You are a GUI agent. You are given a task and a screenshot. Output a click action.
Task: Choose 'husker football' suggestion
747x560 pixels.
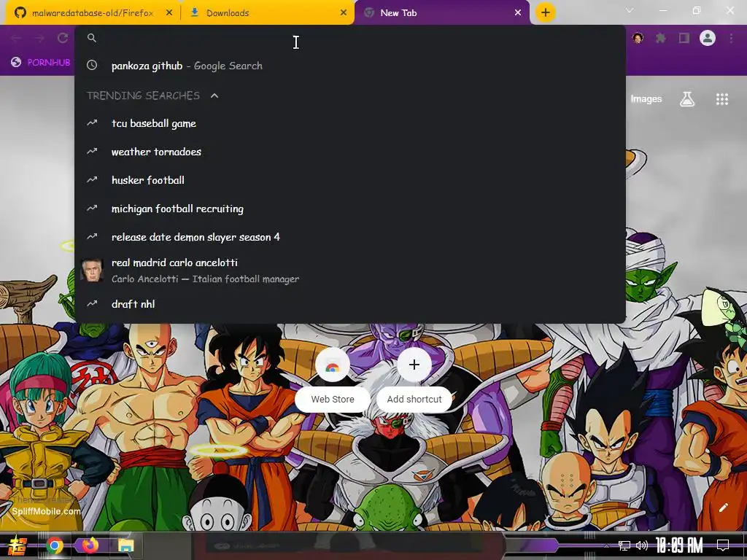tap(349, 180)
